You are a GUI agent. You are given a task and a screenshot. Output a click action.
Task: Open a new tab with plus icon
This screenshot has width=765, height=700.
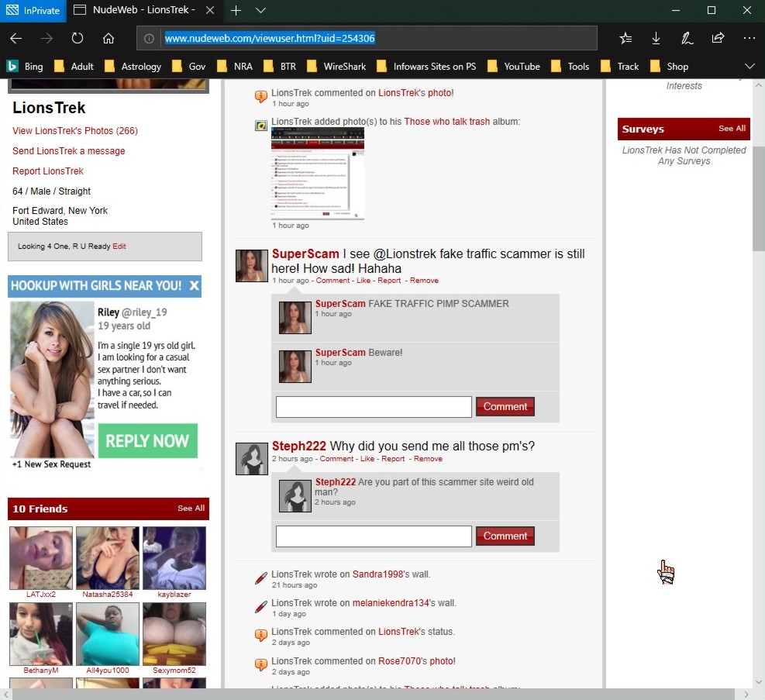[x=236, y=11]
